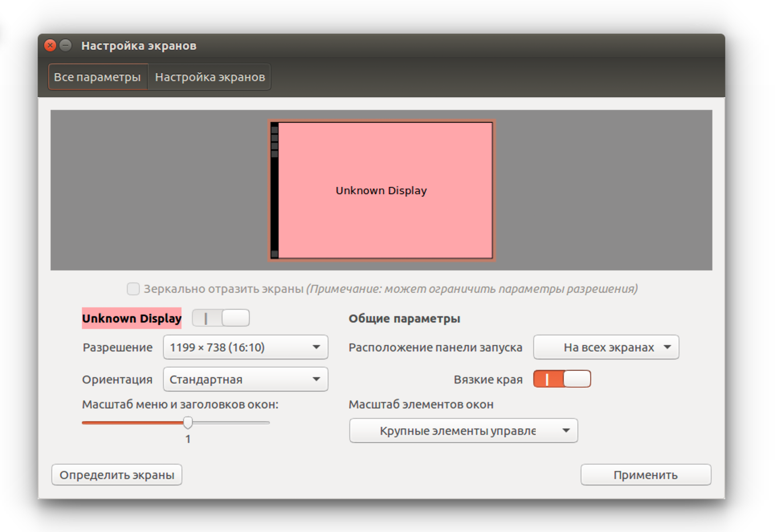Viewport: 775px width, 532px height.
Task: Click the Вязкие края label
Action: coord(488,379)
